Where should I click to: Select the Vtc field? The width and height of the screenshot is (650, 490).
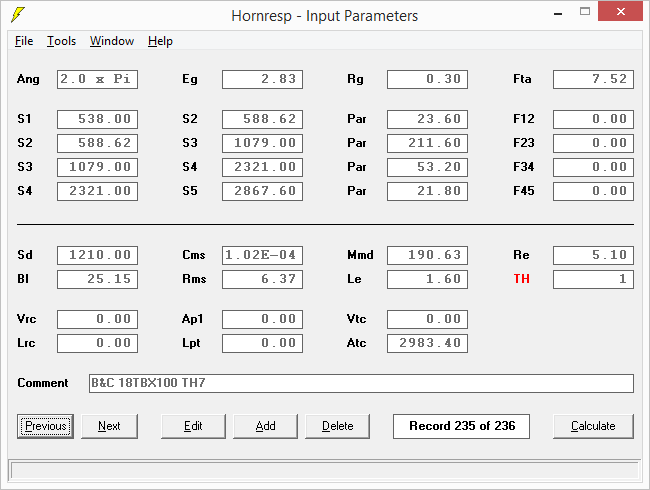click(427, 319)
